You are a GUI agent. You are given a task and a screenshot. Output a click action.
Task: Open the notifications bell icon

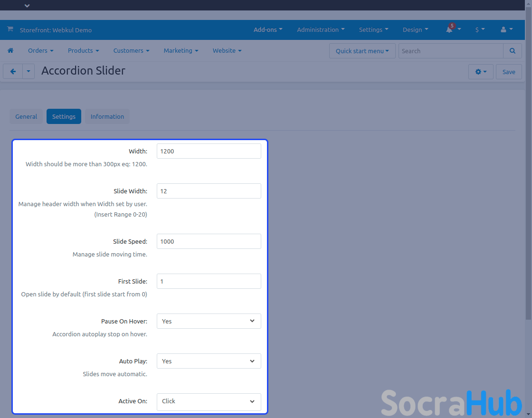click(x=449, y=29)
